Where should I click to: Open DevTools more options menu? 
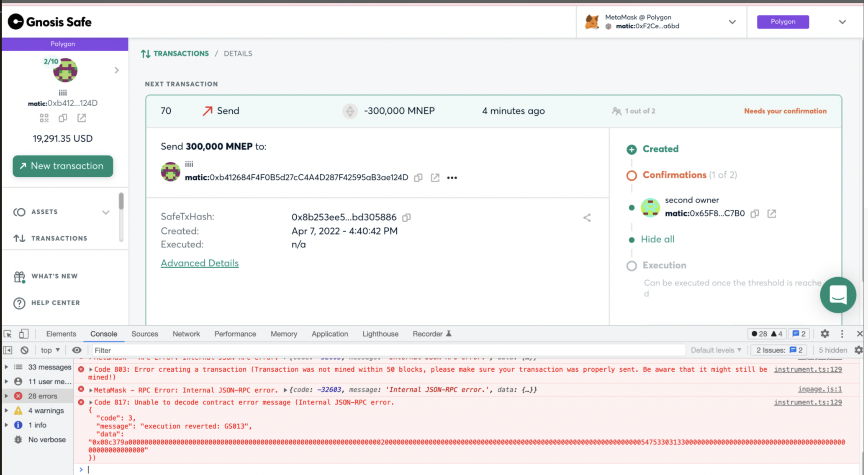coord(842,334)
